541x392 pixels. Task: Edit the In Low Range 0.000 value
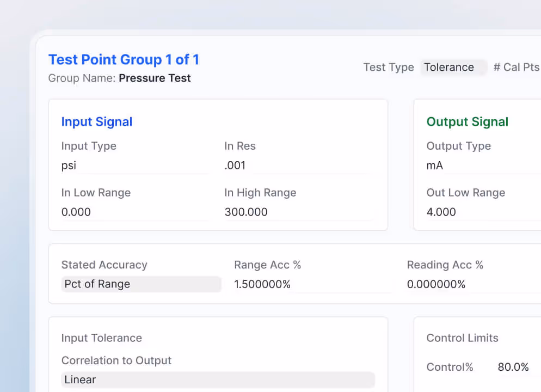coord(136,212)
